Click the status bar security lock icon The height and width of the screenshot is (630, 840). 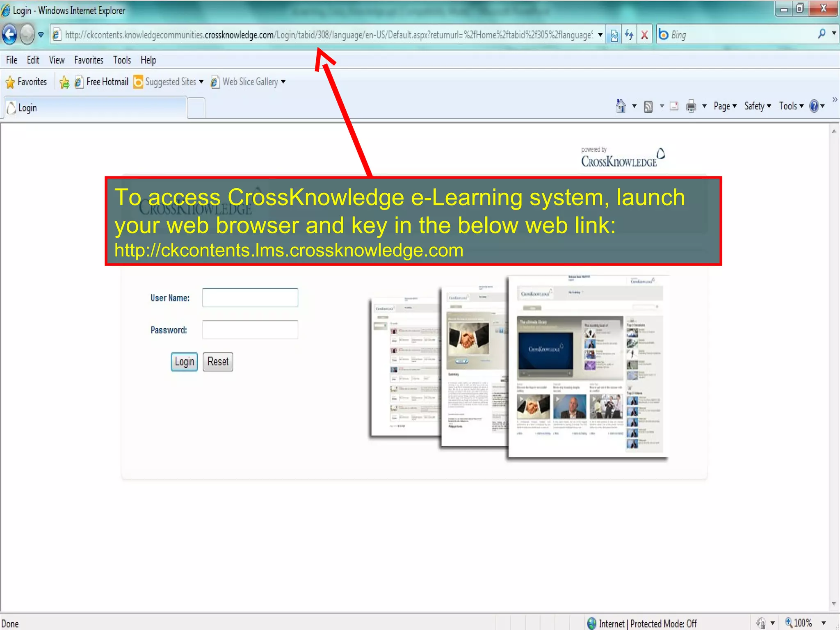coord(761,623)
